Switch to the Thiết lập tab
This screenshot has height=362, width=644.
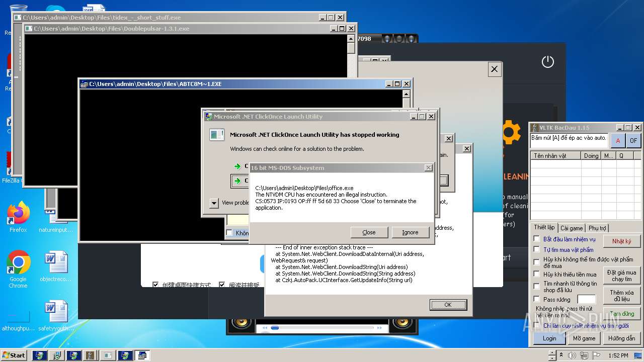pos(544,227)
